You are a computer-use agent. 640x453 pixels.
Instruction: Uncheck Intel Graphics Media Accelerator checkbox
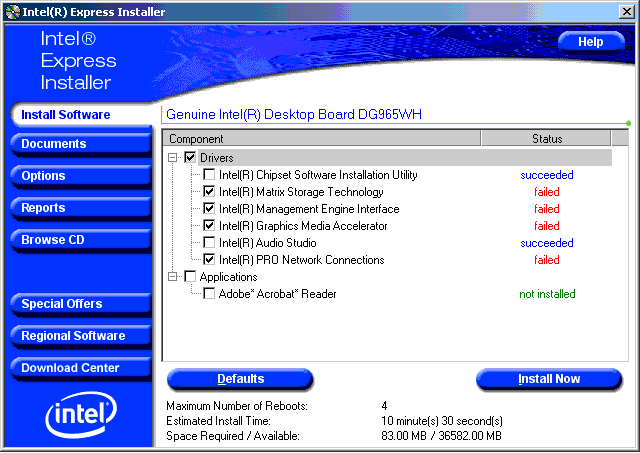coord(209,226)
